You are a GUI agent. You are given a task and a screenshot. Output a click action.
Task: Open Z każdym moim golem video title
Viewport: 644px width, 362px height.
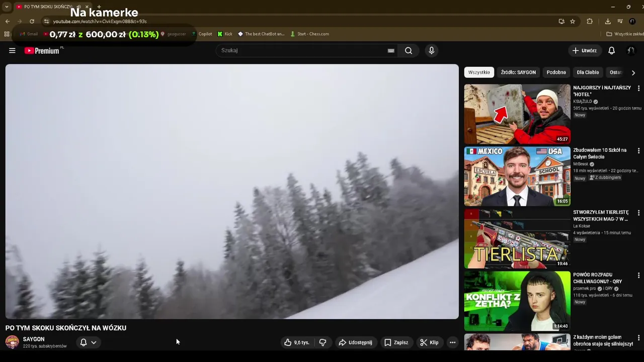click(603, 340)
